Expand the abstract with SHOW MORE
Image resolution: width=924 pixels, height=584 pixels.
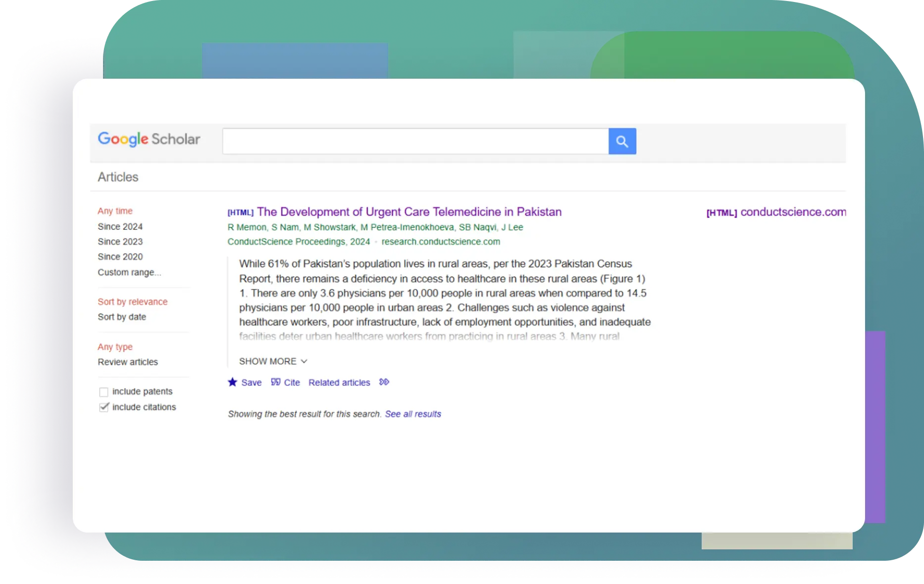(x=267, y=361)
